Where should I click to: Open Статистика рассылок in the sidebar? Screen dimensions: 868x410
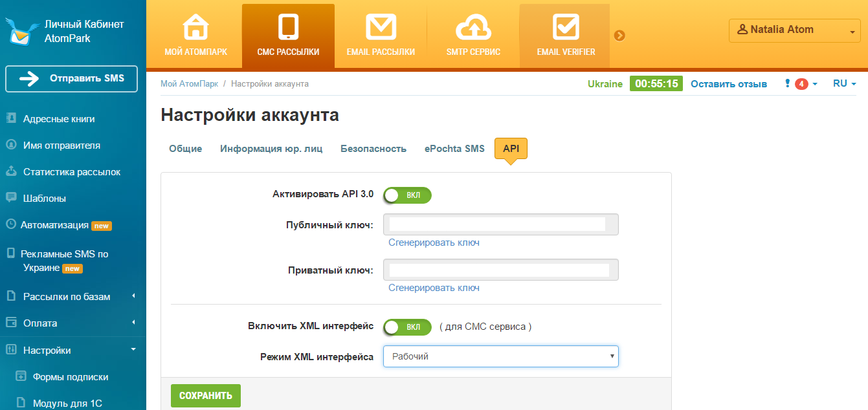pos(73,171)
